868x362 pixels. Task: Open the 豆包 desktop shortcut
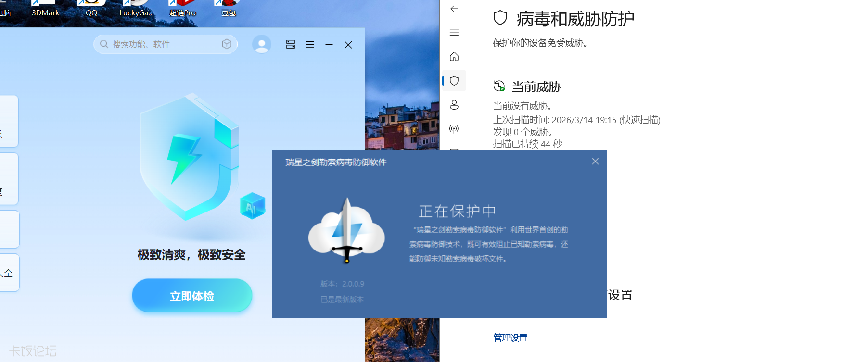tap(229, 9)
